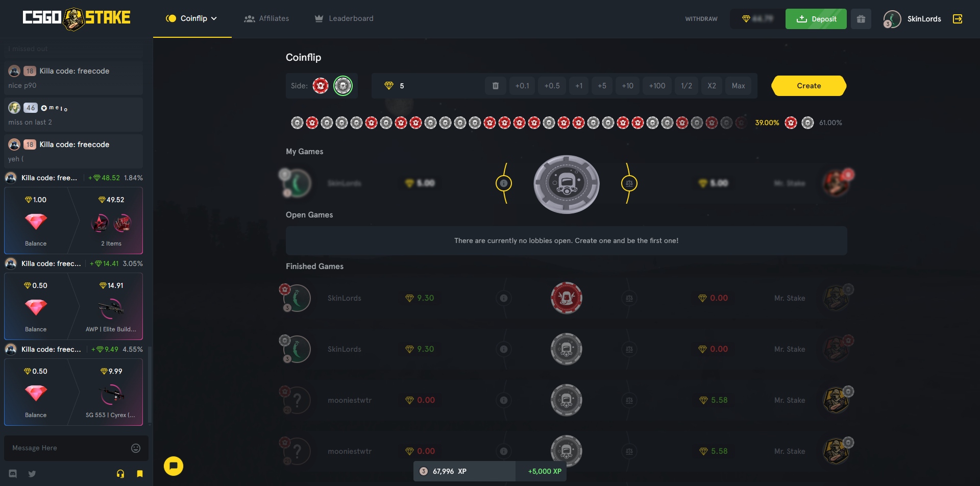Click the green Deposit button
This screenshot has height=486, width=980.
click(816, 19)
